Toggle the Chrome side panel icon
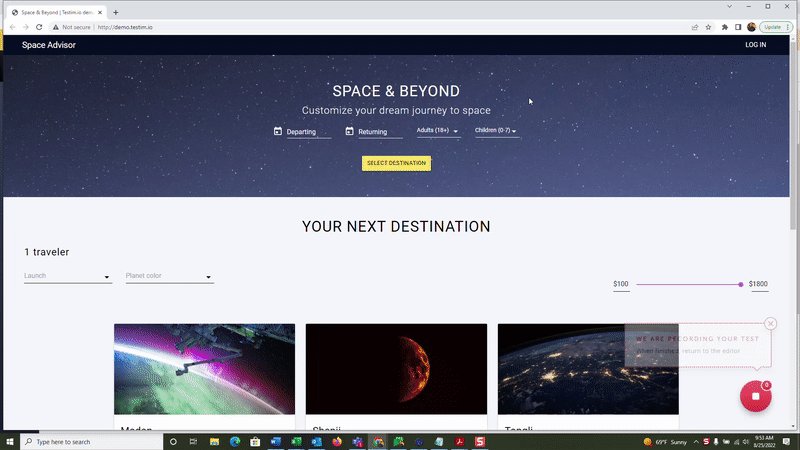This screenshot has width=800, height=450. [x=738, y=27]
